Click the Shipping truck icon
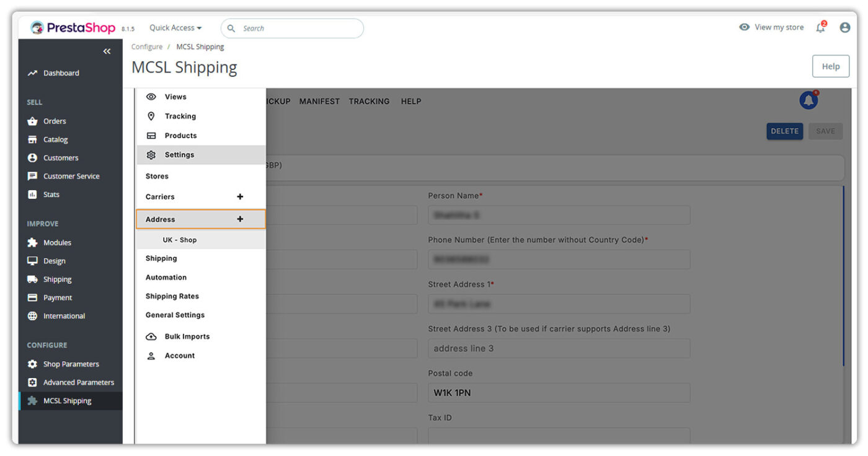 32,279
